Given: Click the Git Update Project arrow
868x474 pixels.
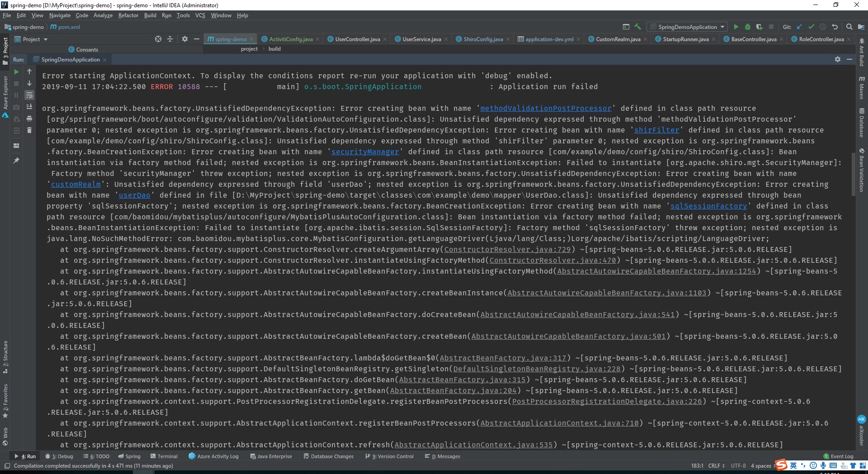Looking at the screenshot, I should coord(799,27).
